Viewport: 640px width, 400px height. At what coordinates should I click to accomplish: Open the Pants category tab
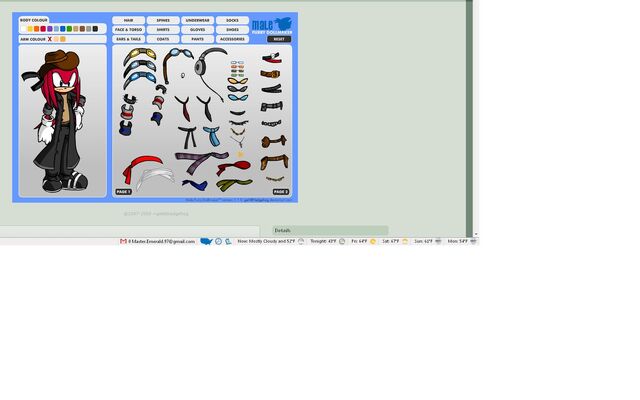click(198, 39)
